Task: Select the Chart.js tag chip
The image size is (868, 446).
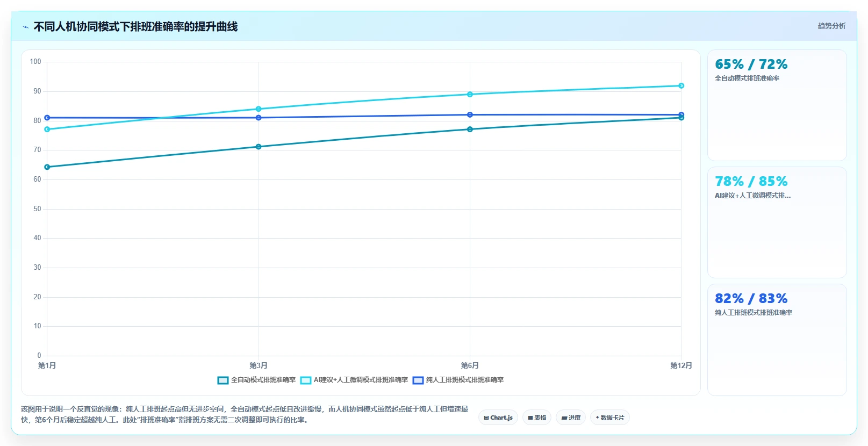Action: point(498,418)
